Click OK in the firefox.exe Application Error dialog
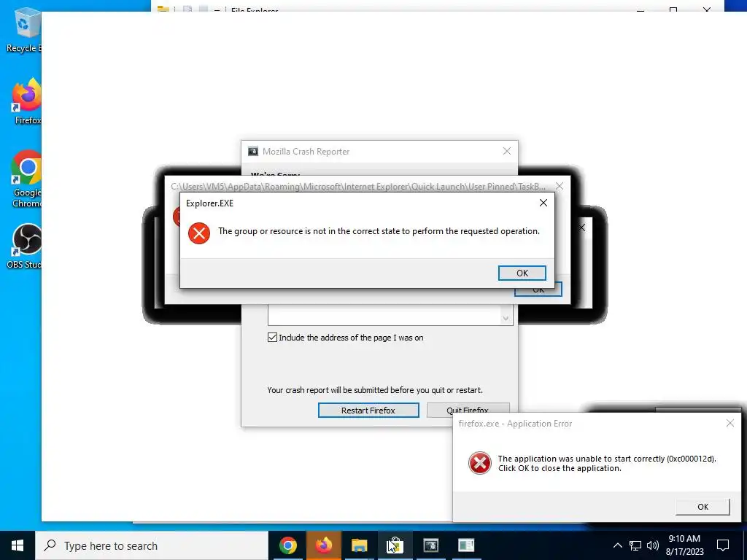The height and width of the screenshot is (560, 747). [703, 507]
